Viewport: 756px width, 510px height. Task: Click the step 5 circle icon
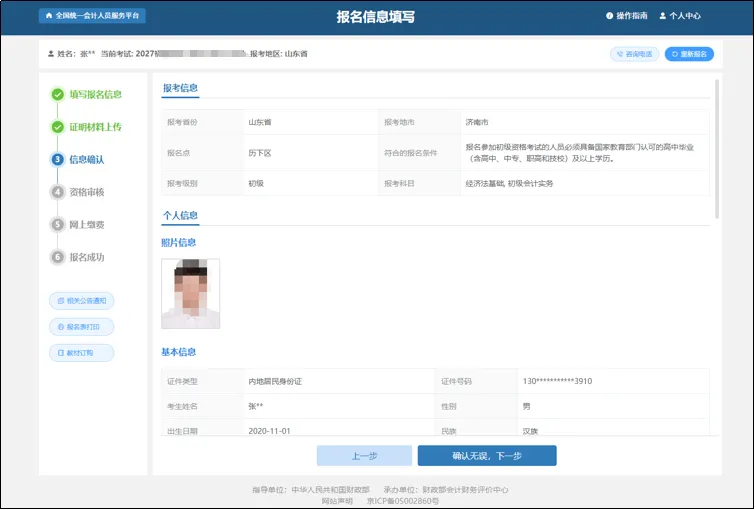[x=58, y=225]
